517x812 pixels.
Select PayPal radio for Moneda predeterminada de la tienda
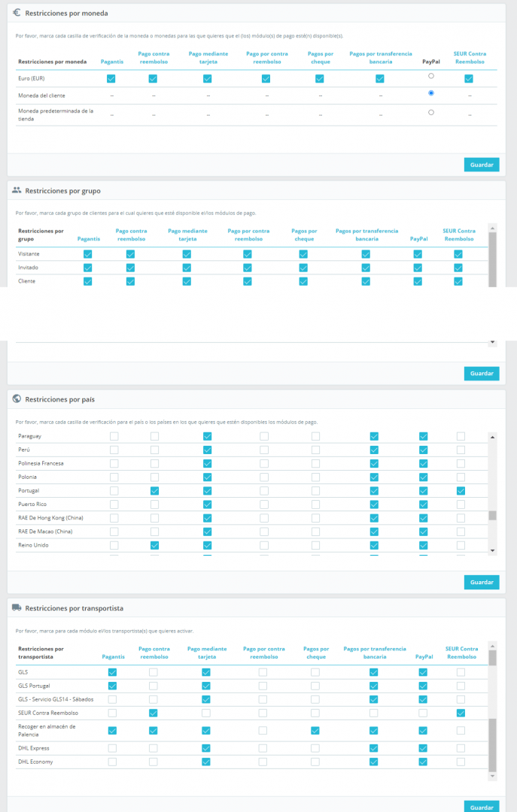(x=431, y=112)
